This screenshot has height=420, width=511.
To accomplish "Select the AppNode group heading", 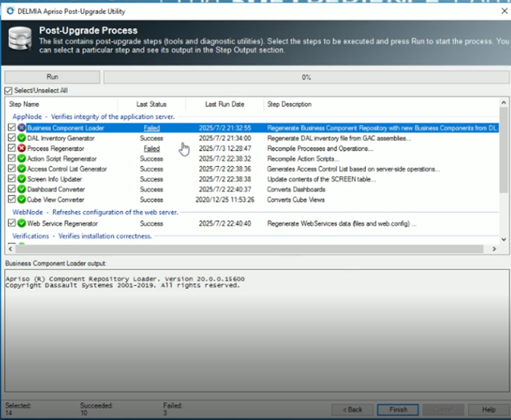I will [93, 116].
